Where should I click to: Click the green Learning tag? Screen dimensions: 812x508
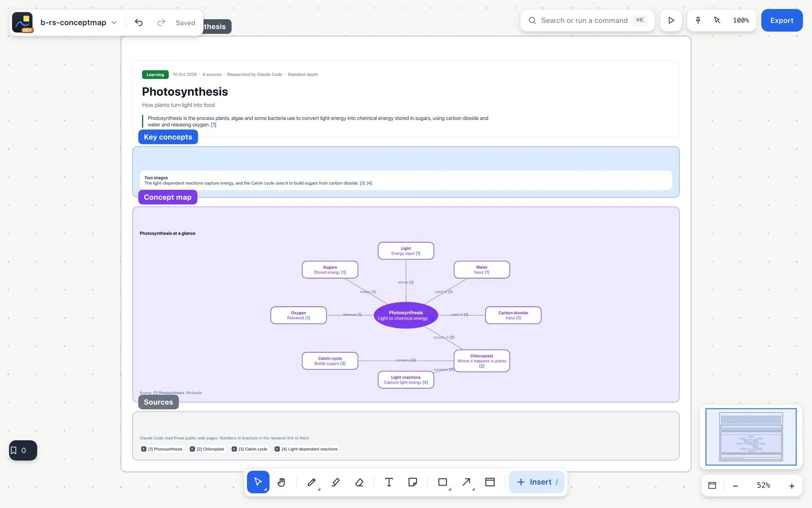tap(155, 75)
